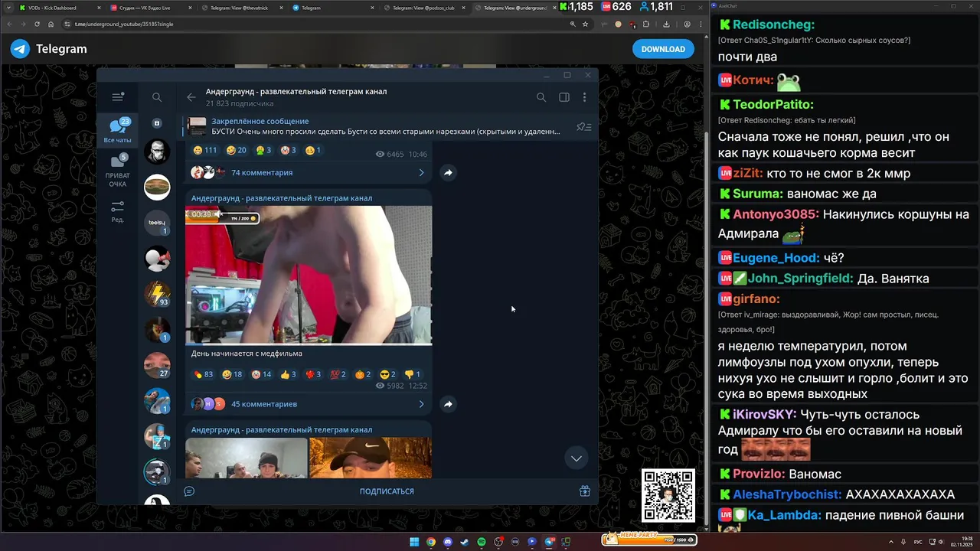This screenshot has width=980, height=551.
Task: Open Telegram hamburger main menu
Action: coord(117,97)
